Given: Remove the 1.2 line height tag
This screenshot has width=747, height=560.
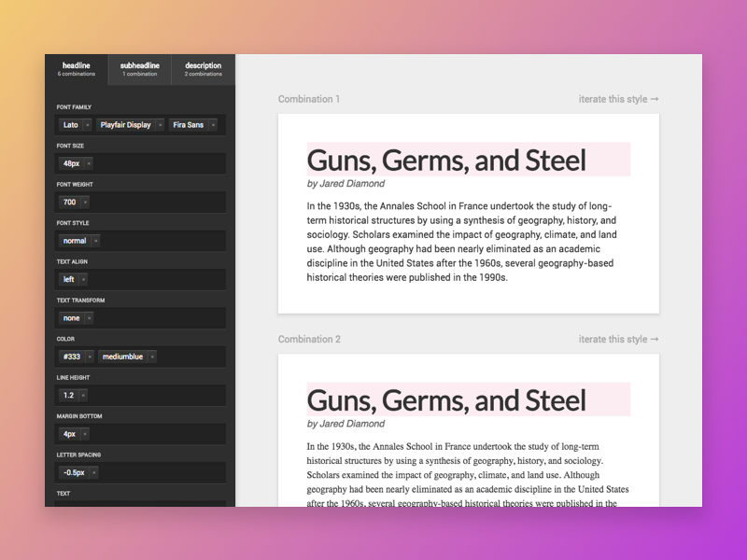Looking at the screenshot, I should pos(83,395).
